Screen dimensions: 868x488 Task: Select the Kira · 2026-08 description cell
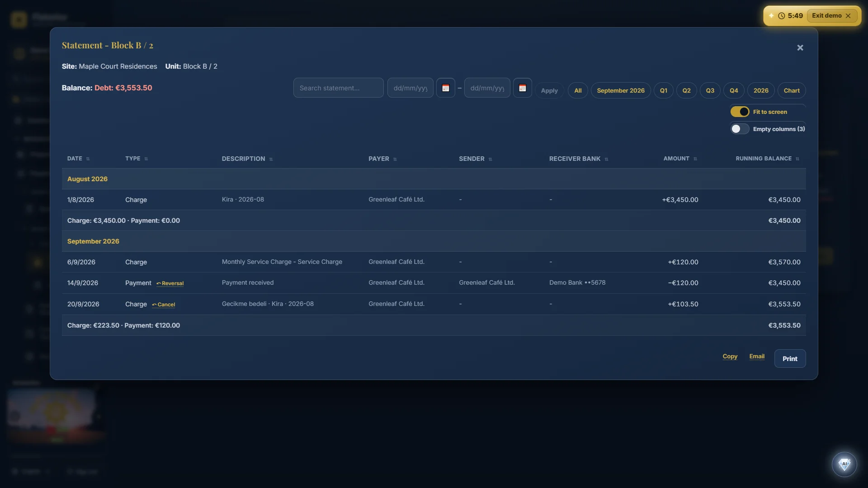243,199
